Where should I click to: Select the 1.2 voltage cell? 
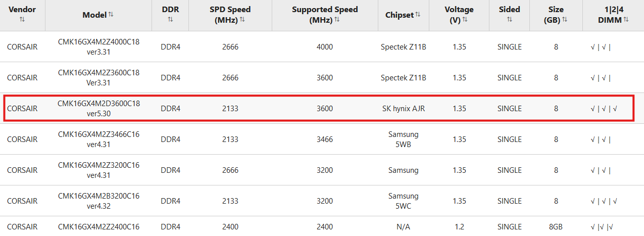[459, 227]
